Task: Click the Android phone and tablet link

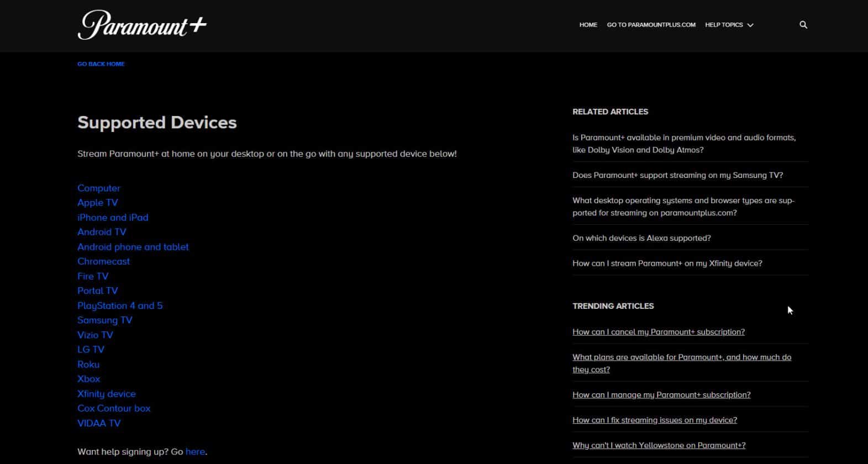Action: coord(133,247)
